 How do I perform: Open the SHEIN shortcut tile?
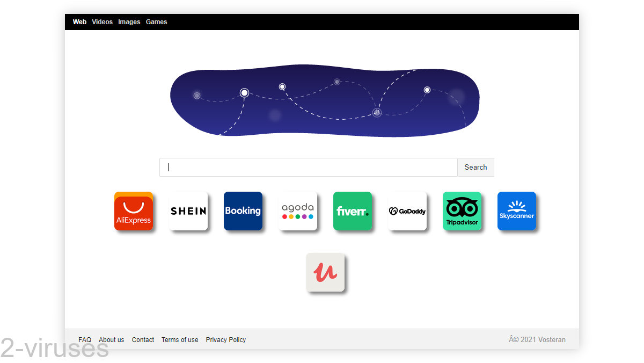pos(188,211)
